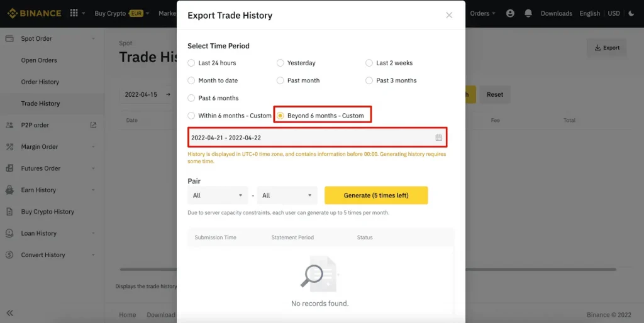Viewport: 644px width, 323px height.
Task: Open the second Pair All dropdown
Action: [x=287, y=195]
